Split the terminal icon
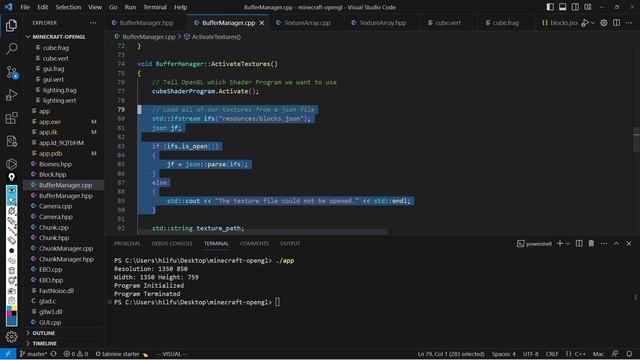 coord(579,243)
